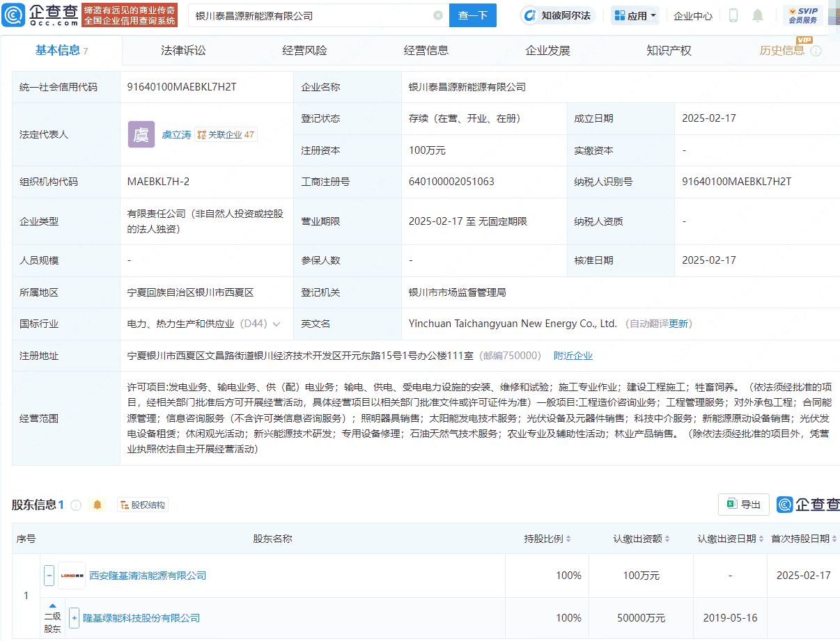Open the 附近企业 link
Image resolution: width=840 pixels, height=641 pixels.
coord(573,355)
